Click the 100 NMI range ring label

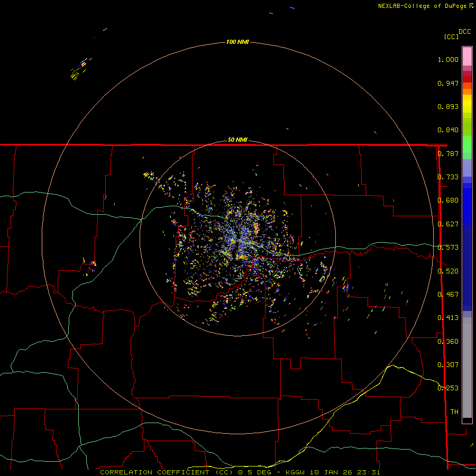click(x=237, y=42)
